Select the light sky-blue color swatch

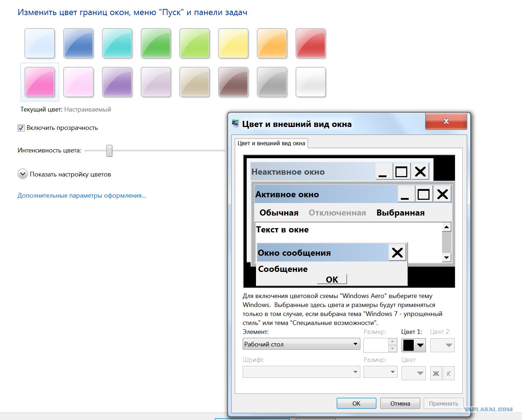tap(40, 43)
